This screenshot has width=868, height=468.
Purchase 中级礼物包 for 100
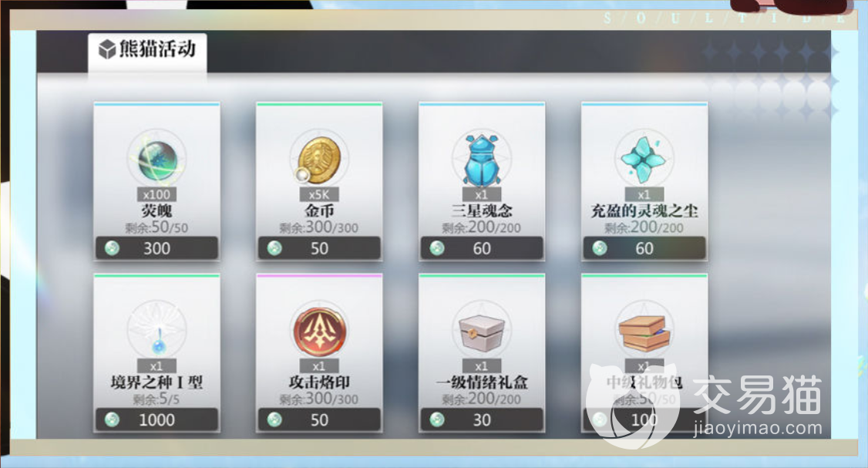[x=644, y=420]
